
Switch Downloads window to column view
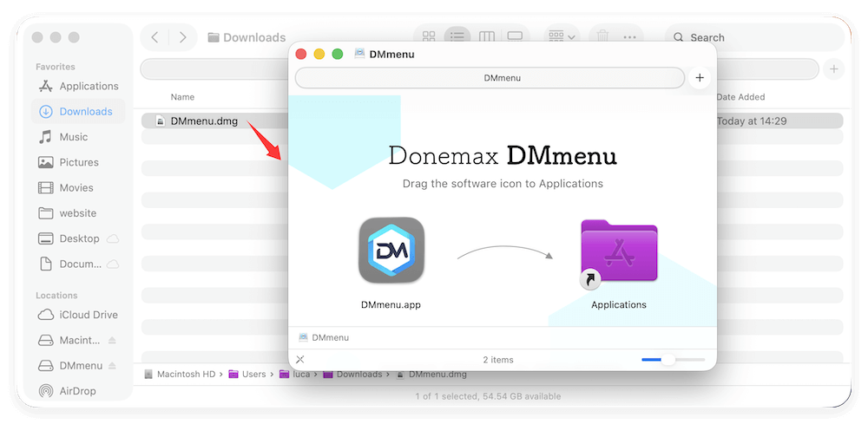[x=487, y=37]
